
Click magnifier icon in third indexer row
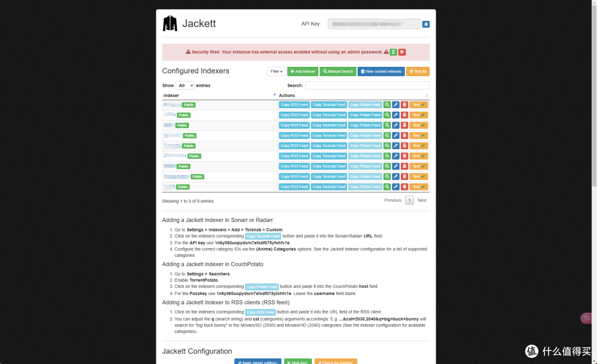[387, 125]
